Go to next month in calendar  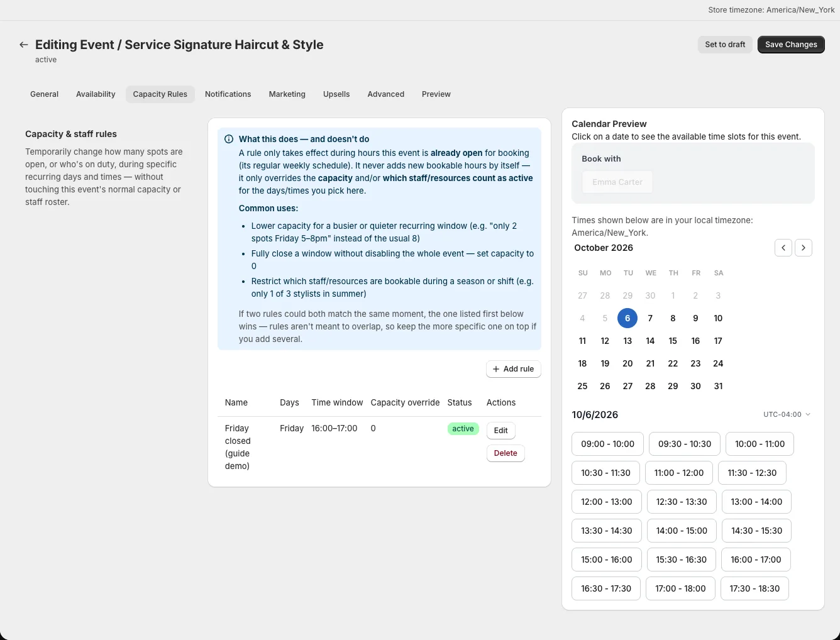(x=804, y=248)
